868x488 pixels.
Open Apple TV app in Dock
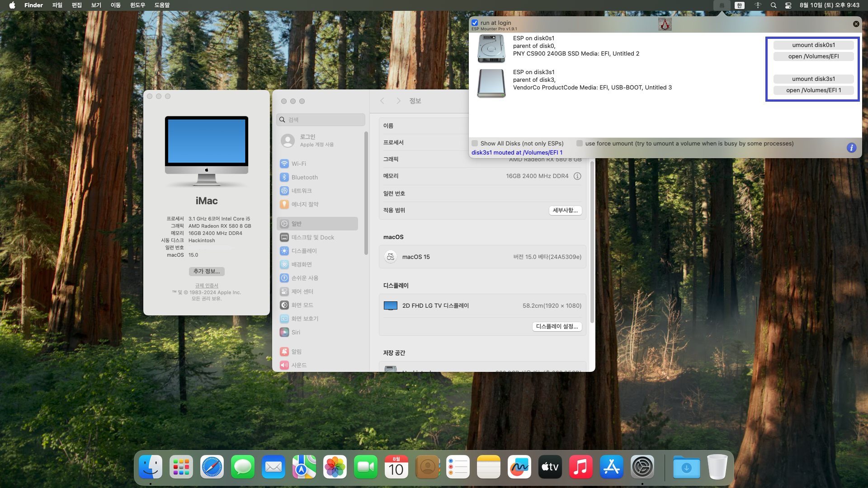[550, 467]
